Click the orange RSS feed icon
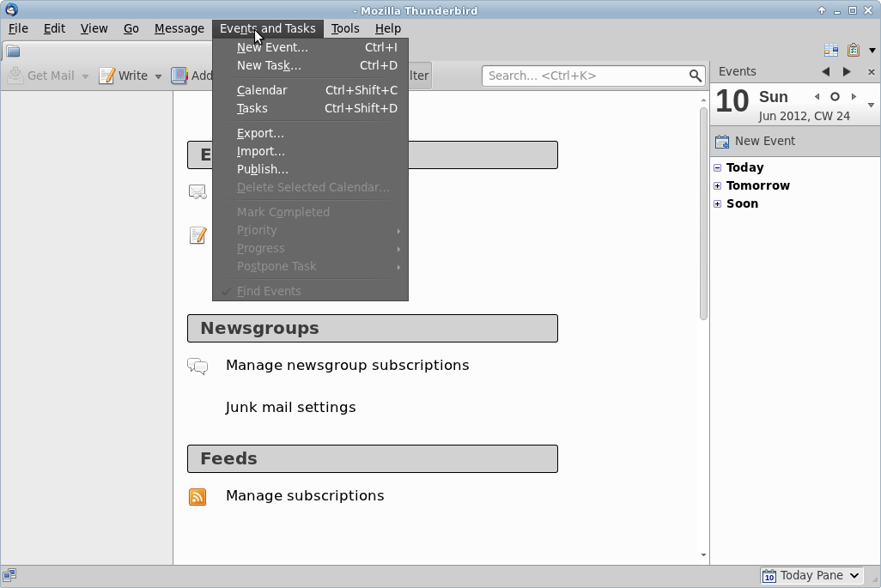Screen dimensions: 881x588 click(197, 496)
